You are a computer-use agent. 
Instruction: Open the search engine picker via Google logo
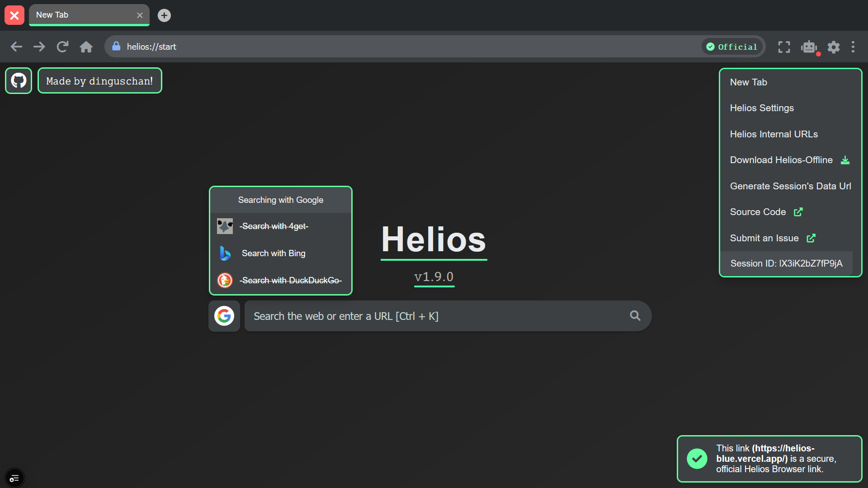click(x=224, y=316)
